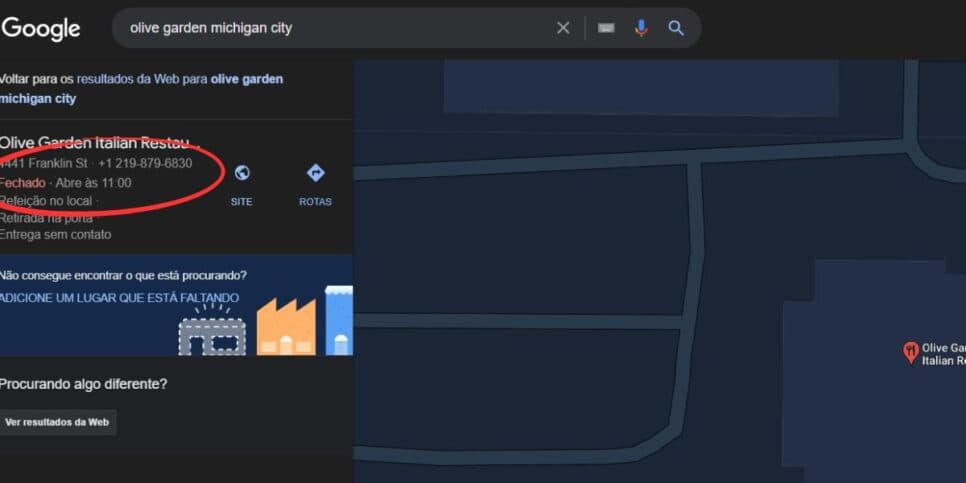Click the SITE label under the globe
Screen dimensions: 966x483
242,202
